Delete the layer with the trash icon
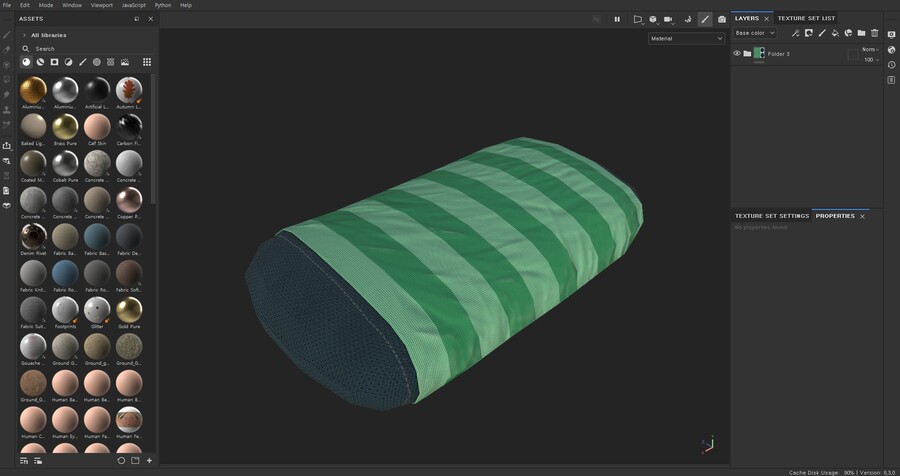Viewport: 900px width, 476px height. [875, 33]
